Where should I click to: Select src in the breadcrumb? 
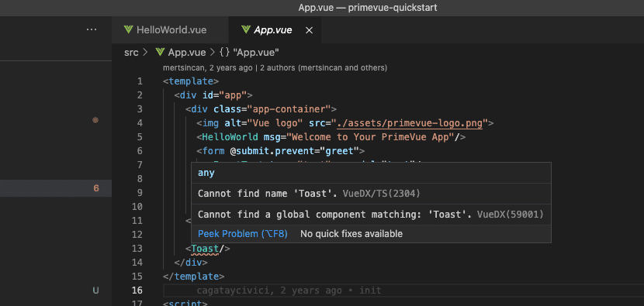131,53
